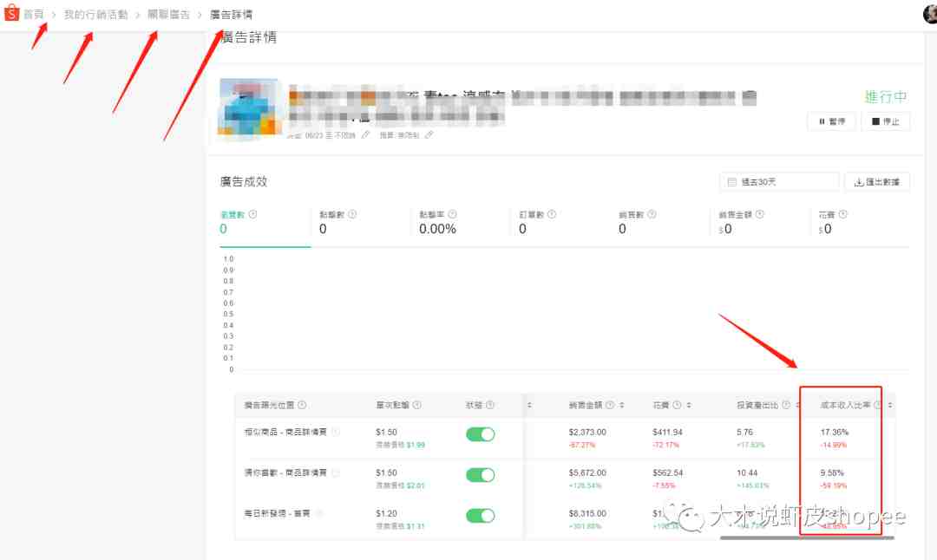Click the $1.50 bid for 猜你喜歡

(x=386, y=472)
